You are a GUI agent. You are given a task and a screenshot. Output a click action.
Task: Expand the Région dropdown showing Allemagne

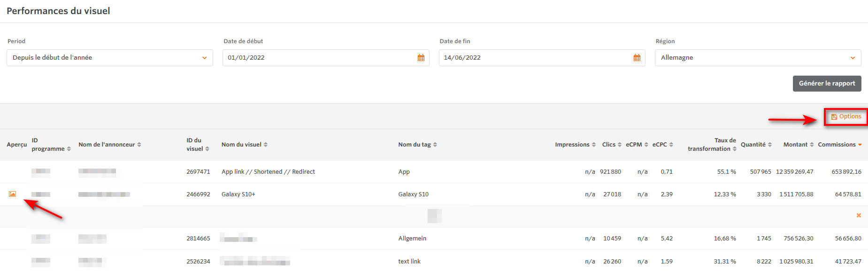758,58
